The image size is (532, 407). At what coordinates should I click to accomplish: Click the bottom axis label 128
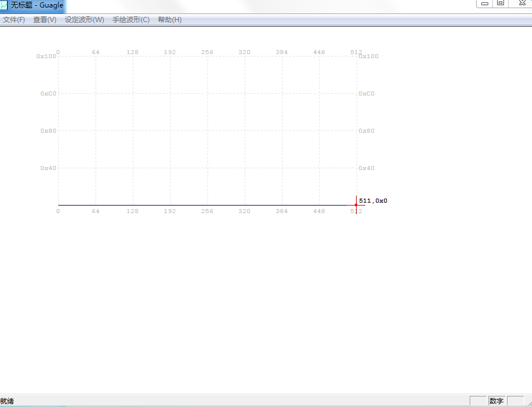click(133, 211)
